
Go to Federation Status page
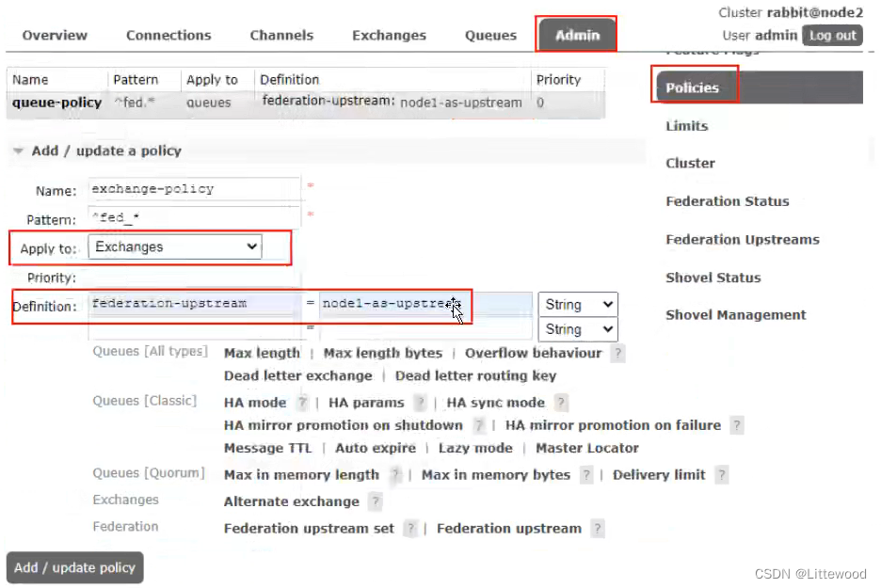727,201
